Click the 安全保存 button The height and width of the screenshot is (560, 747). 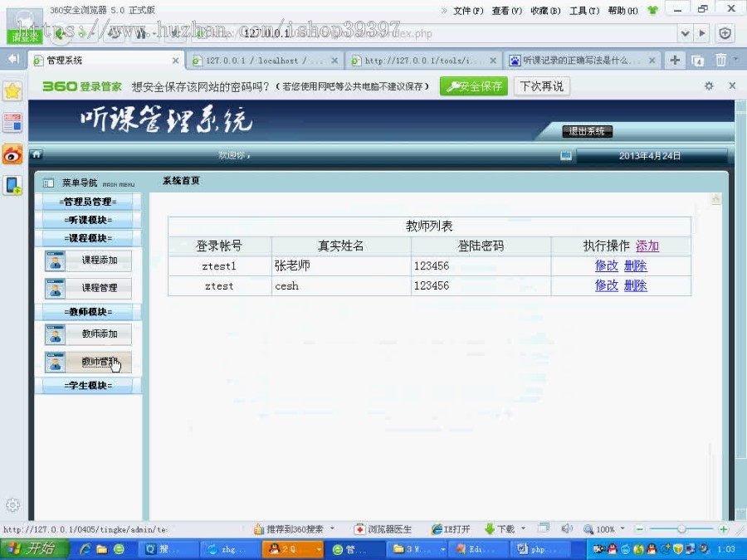474,86
